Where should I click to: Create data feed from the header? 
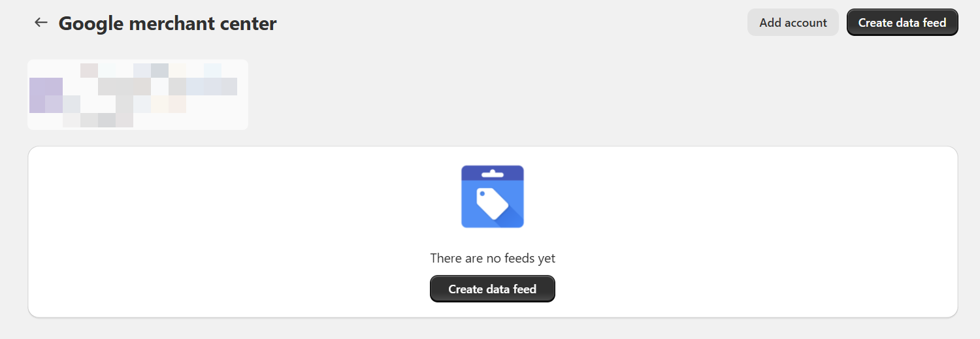pos(902,22)
